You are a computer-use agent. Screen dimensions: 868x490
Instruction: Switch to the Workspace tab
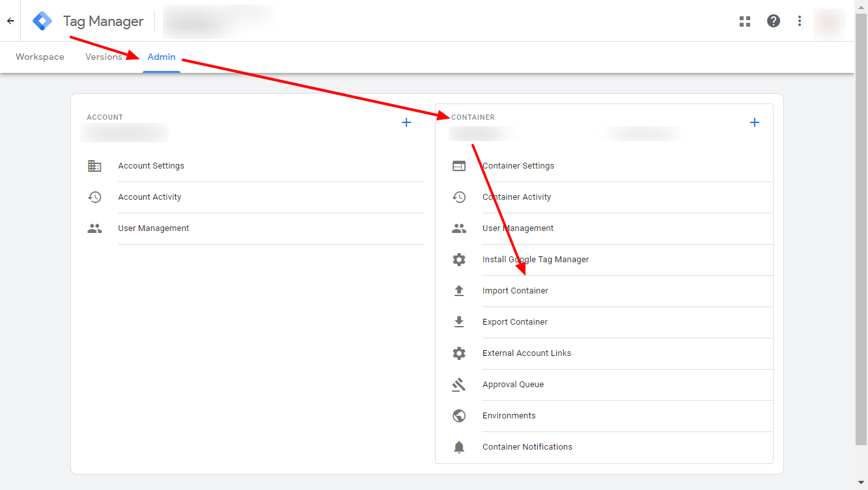click(40, 57)
